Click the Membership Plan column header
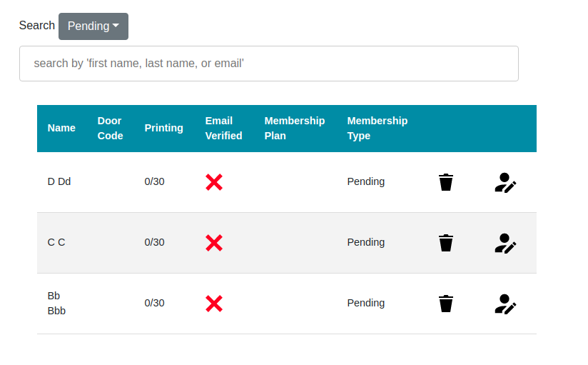This screenshot has width=588, height=365. click(x=294, y=129)
